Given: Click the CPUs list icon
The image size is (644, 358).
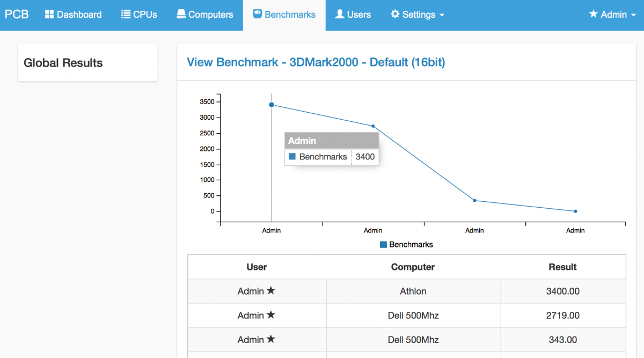Looking at the screenshot, I should tap(126, 14).
